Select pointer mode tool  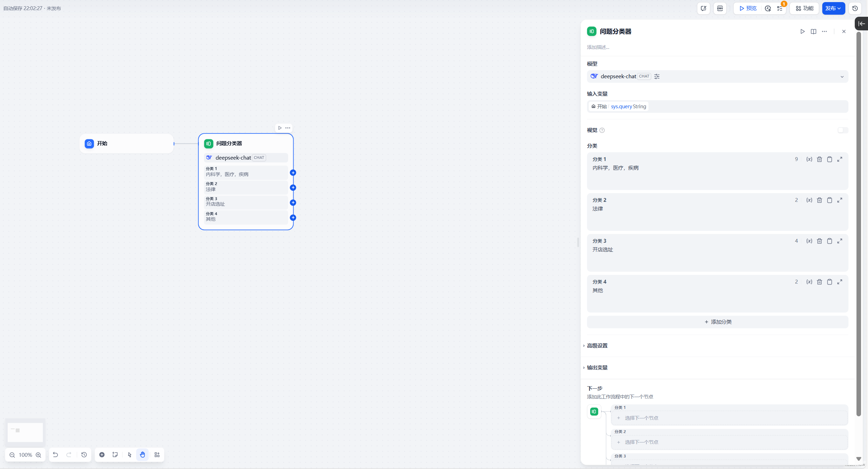[x=129, y=455]
